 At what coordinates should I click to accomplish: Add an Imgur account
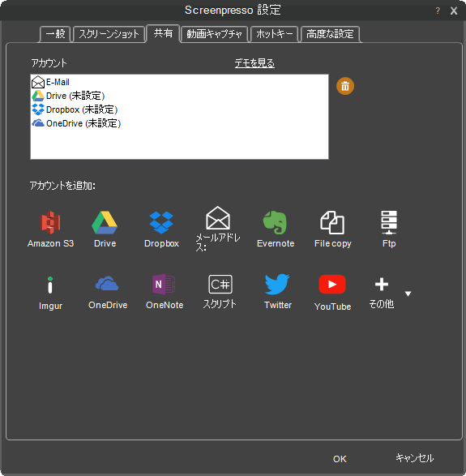[50, 293]
